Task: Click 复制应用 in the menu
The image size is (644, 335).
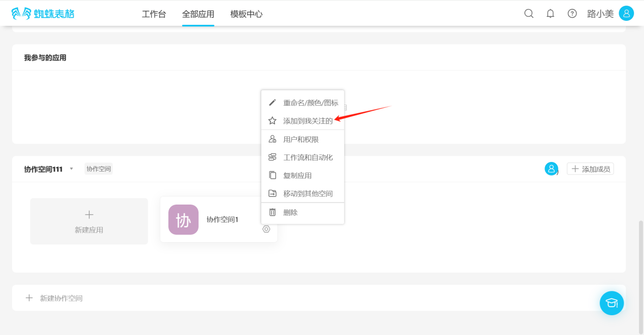Action: [x=297, y=176]
